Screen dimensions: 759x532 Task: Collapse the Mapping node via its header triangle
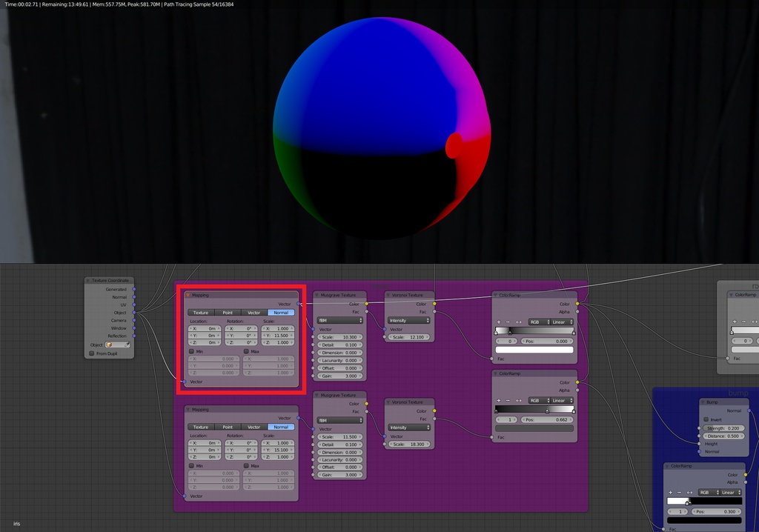coord(188,294)
